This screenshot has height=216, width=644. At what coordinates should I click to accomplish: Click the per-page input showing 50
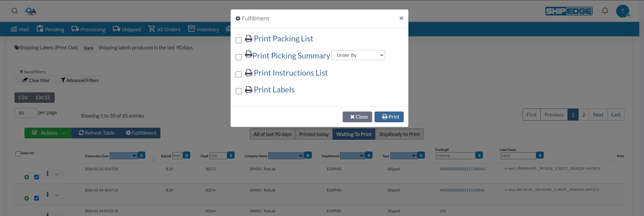click(26, 113)
